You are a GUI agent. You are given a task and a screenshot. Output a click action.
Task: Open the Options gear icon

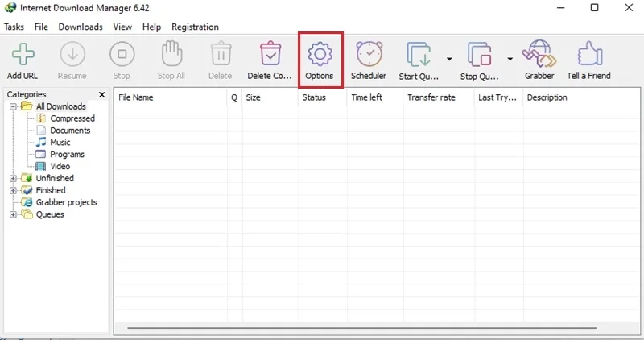pos(320,54)
